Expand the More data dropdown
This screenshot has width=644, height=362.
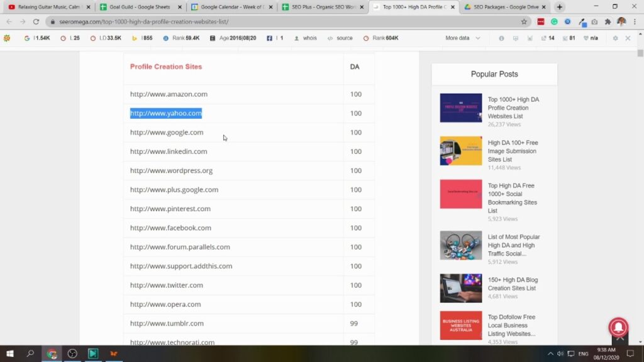[x=463, y=38]
